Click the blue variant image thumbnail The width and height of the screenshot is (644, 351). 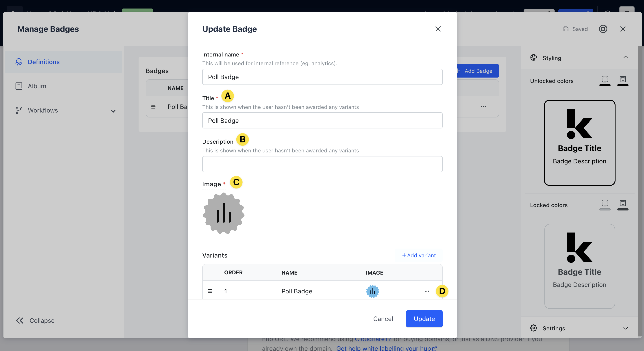(372, 291)
